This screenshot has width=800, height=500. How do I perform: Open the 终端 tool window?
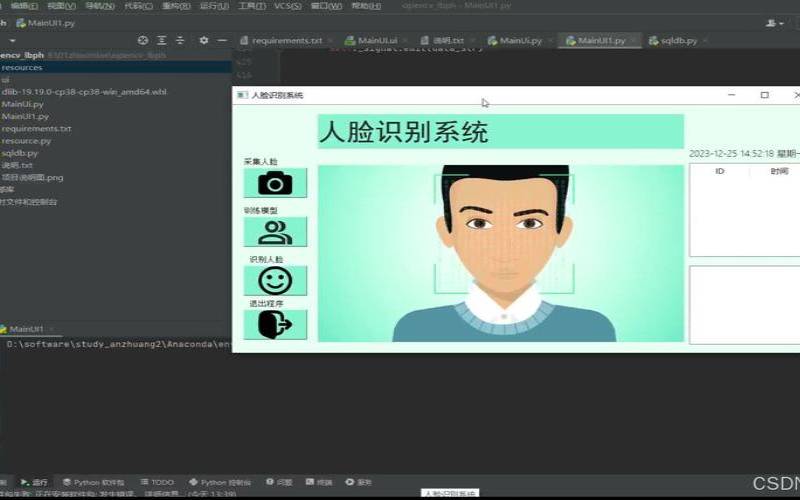(319, 482)
